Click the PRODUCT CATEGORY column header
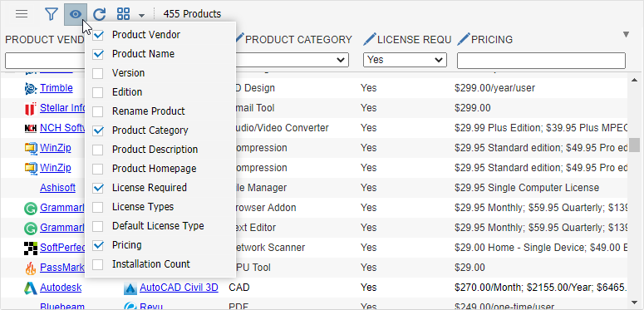644x310 pixels. coord(298,40)
